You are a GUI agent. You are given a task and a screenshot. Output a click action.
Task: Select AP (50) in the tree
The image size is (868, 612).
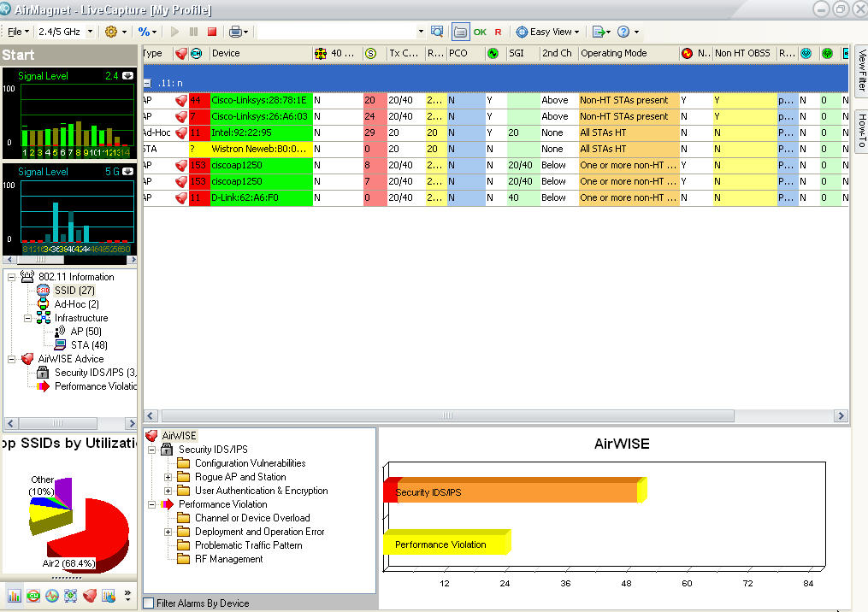click(x=86, y=332)
